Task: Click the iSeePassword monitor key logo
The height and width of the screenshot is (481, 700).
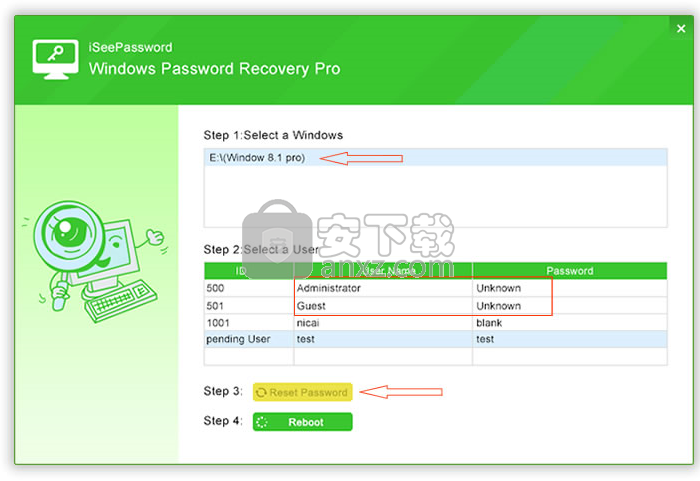Action: (55, 59)
